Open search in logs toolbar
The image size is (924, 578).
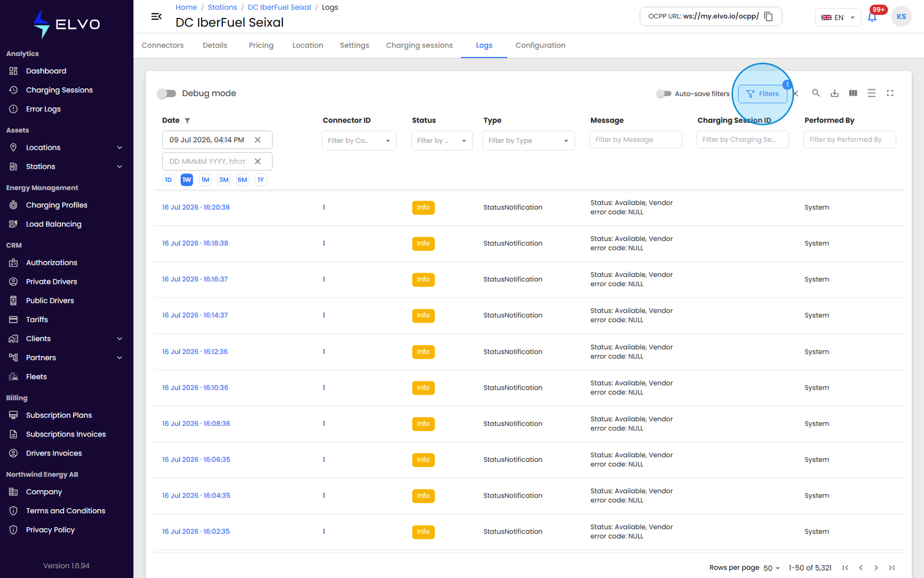[x=816, y=93]
